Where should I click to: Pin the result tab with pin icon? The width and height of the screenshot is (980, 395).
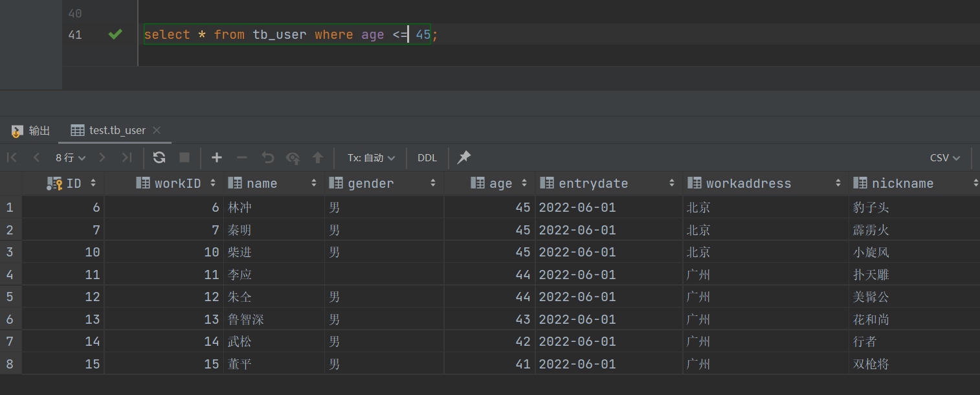point(464,157)
